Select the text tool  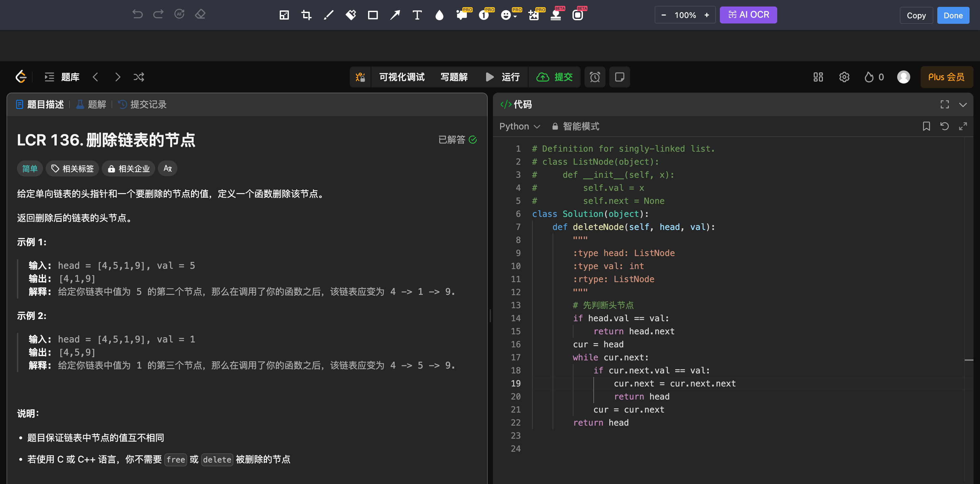(417, 15)
